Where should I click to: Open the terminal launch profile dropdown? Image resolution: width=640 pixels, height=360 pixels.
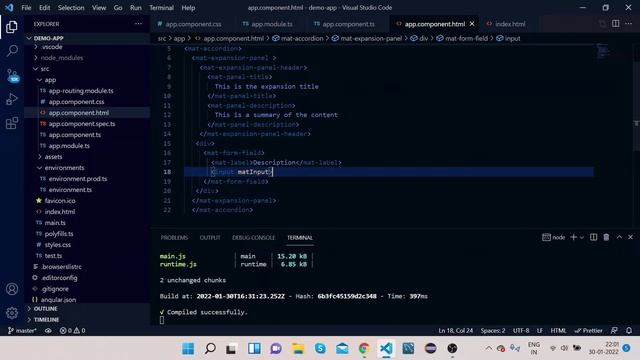coord(582,237)
